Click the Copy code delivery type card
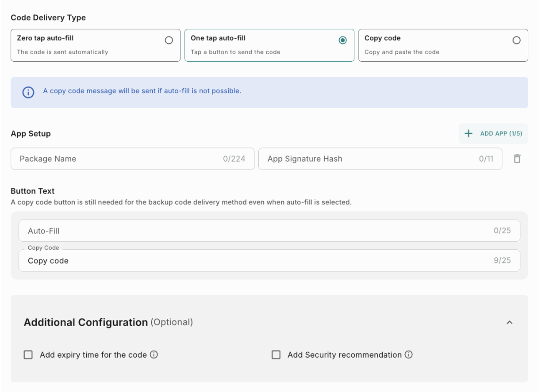This screenshot has width=540, height=392. coord(434,46)
